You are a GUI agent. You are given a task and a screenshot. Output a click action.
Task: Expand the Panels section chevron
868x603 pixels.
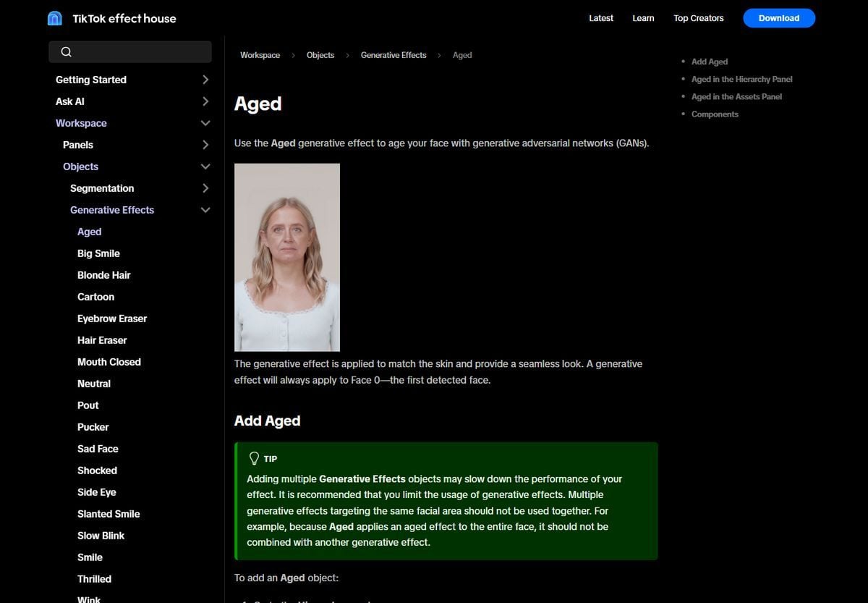205,145
